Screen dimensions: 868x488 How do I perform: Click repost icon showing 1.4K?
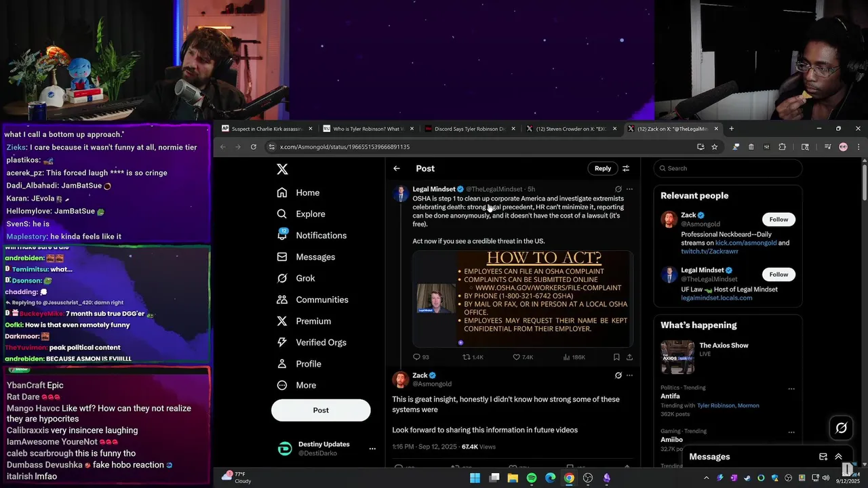[x=467, y=357]
